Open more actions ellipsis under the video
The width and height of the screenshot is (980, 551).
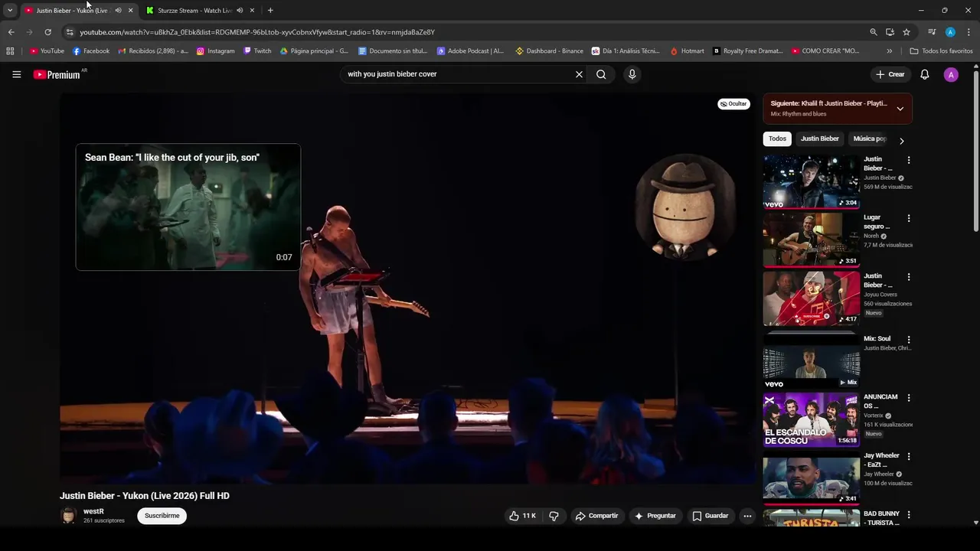click(747, 516)
